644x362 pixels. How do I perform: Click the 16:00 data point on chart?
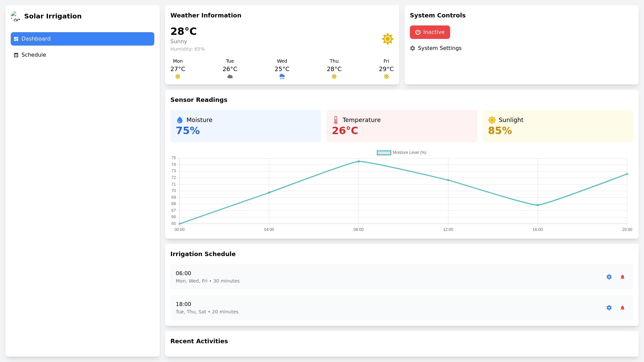[538, 205]
